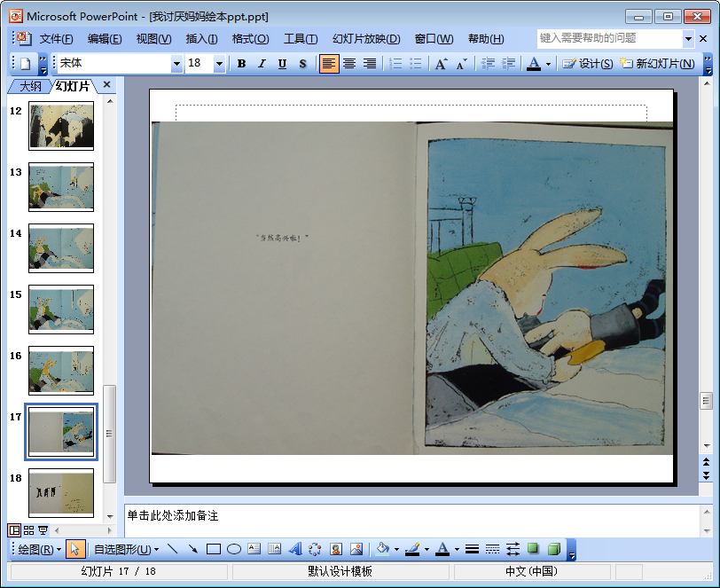Create a new blank presentation
Image resolution: width=720 pixels, height=588 pixels.
tap(26, 63)
